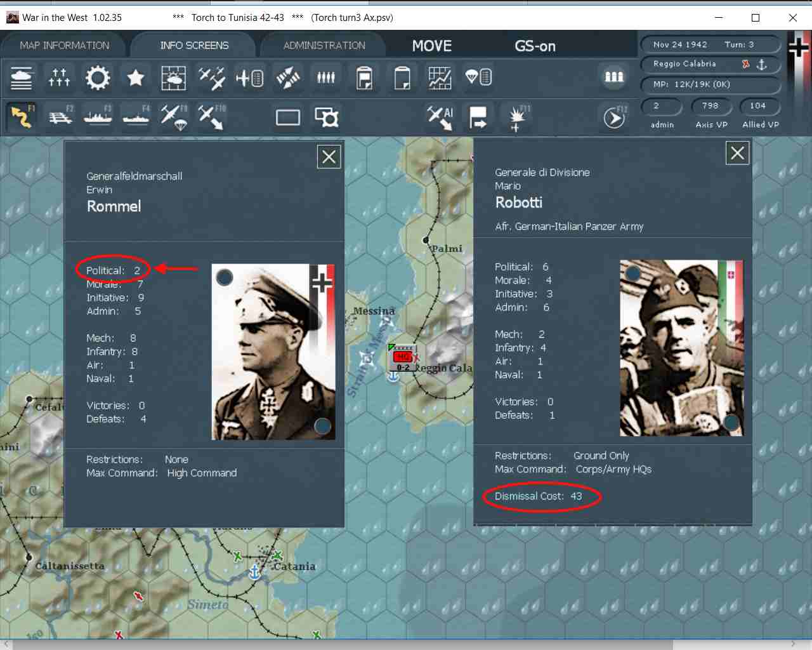Click the Afr. German-Italian Panzer Army text
This screenshot has height=650, width=812.
[569, 227]
